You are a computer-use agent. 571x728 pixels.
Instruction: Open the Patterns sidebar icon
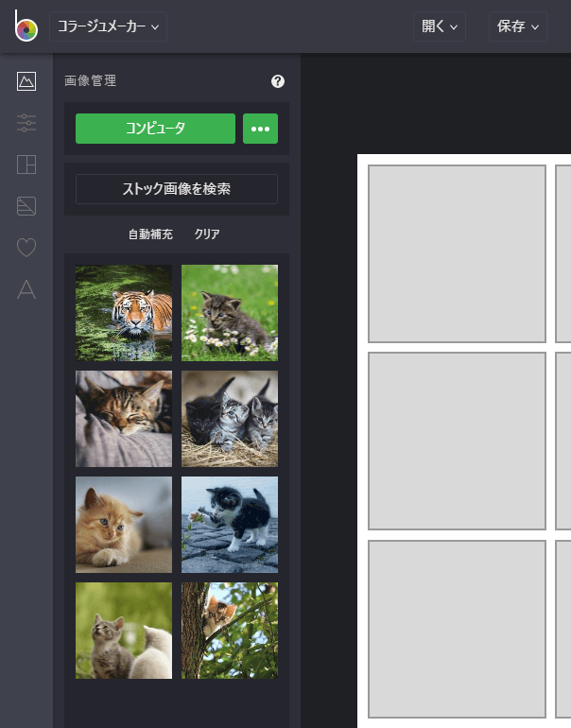tap(26, 206)
